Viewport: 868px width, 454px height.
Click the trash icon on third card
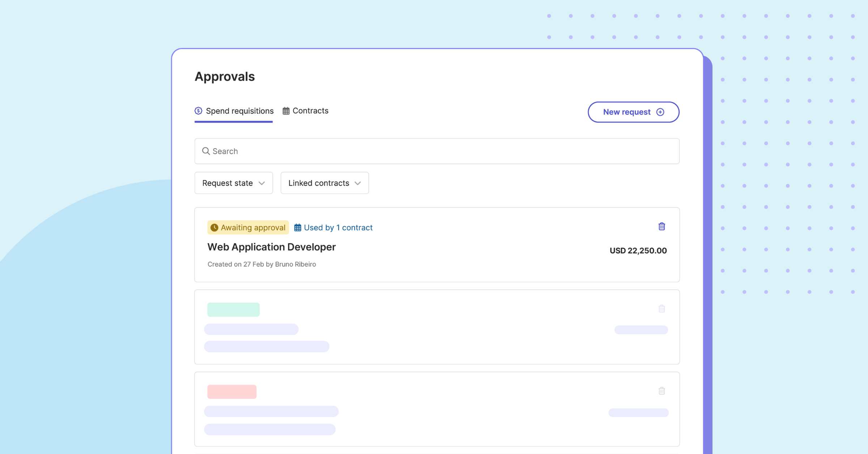click(x=661, y=391)
